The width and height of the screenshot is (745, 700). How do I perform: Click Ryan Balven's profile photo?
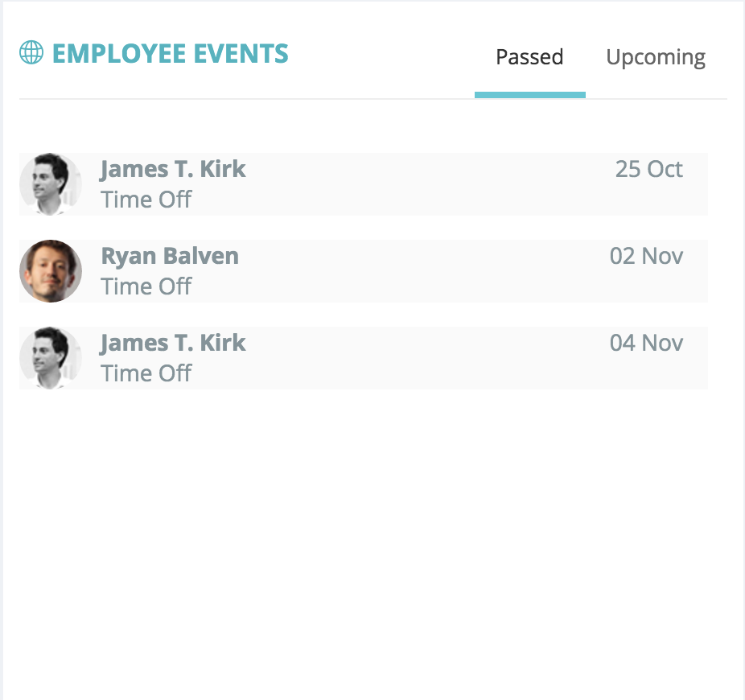50,271
